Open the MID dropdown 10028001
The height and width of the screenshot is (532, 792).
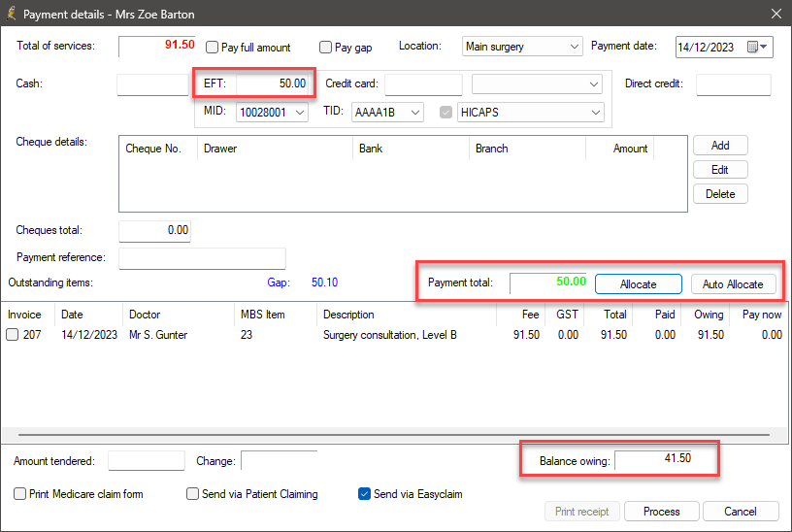pos(272,113)
